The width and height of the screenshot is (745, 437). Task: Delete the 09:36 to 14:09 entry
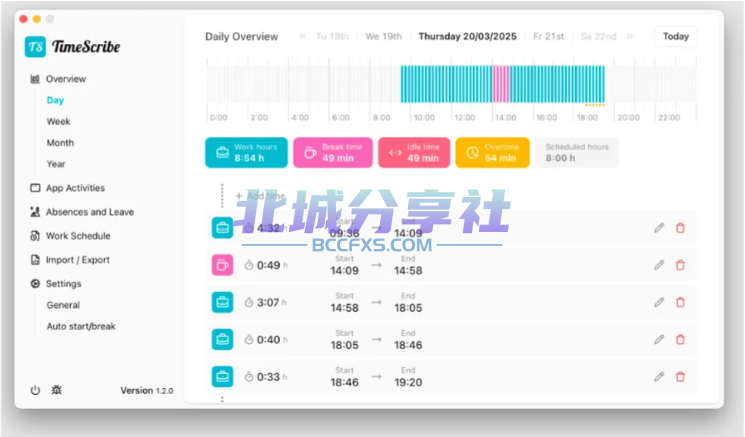click(x=680, y=228)
